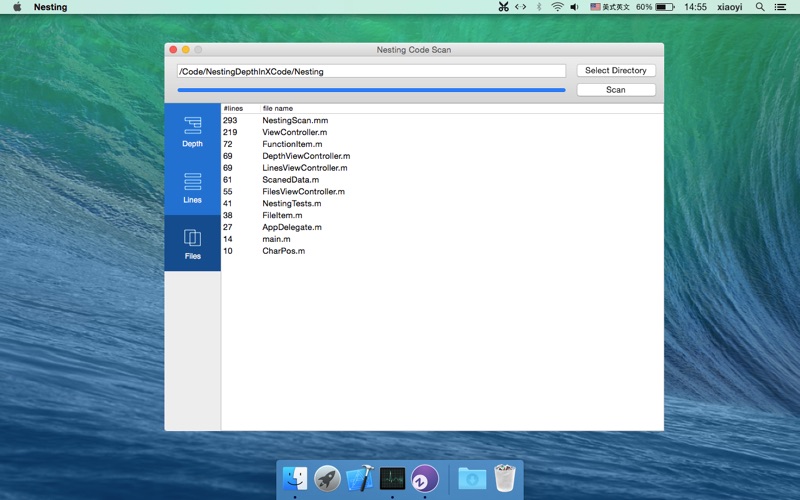Open Launchpad rocket in the Dock
The height and width of the screenshot is (500, 800).
(327, 479)
